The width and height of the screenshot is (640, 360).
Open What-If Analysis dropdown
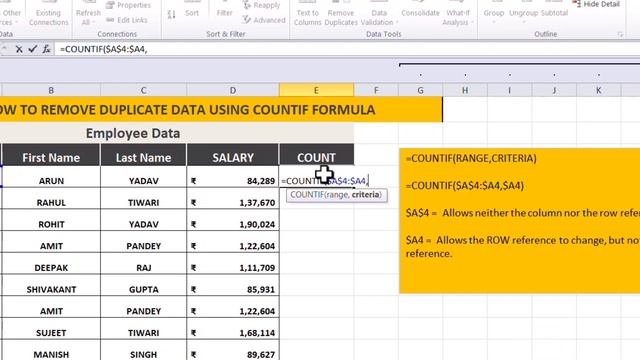tap(458, 14)
